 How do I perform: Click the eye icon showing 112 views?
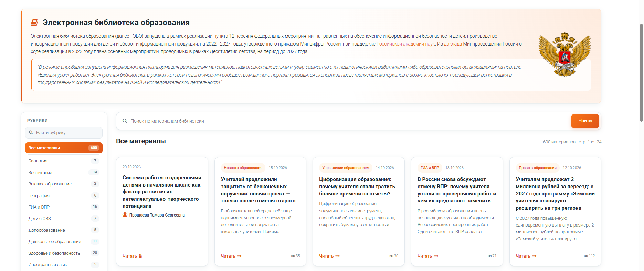click(x=586, y=256)
